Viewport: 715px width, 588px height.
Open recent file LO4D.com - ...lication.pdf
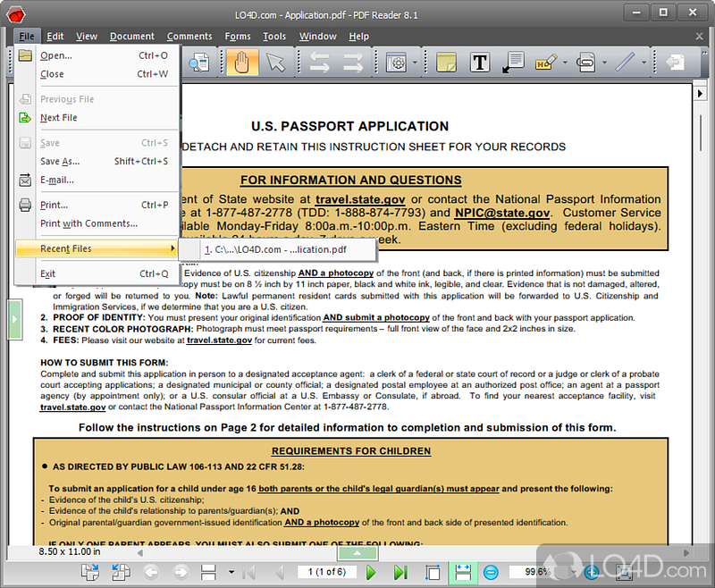277,250
